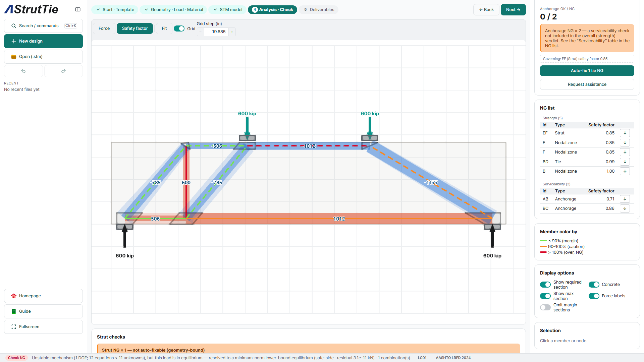The width and height of the screenshot is (644, 362).
Task: Click the grid step value field
Action: [216, 32]
